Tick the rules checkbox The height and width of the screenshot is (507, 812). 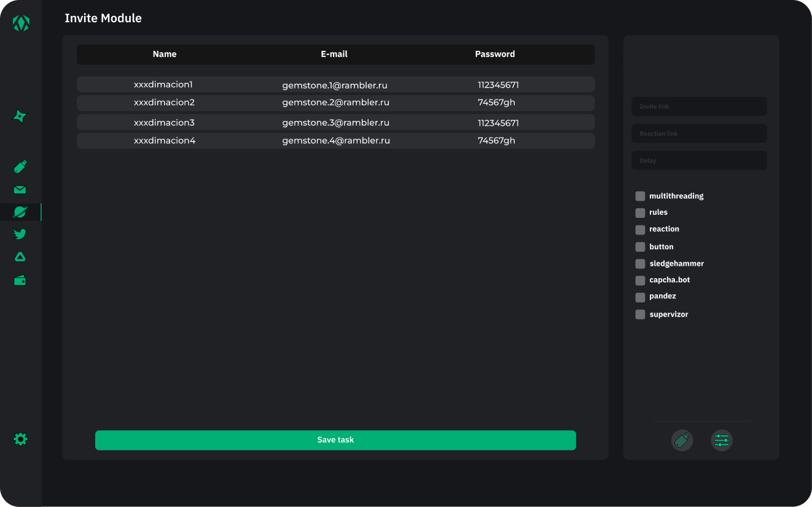coord(640,213)
